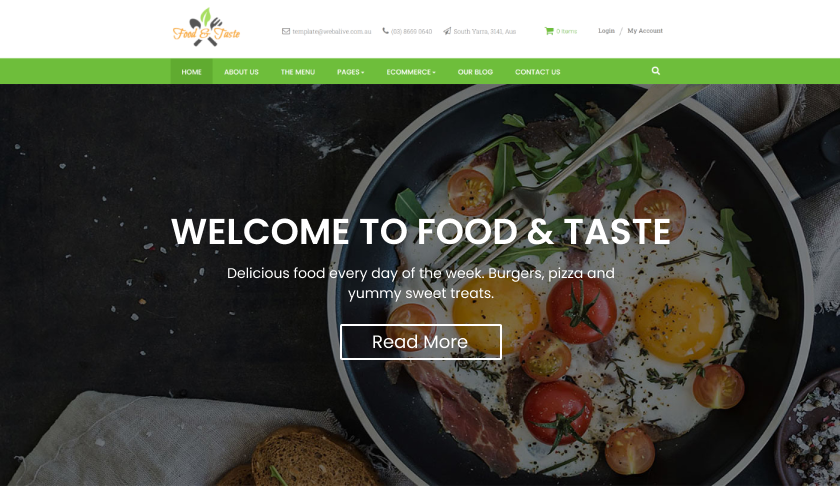Screen dimensions: 840x486
Task: Click the Read More button
Action: point(421,342)
